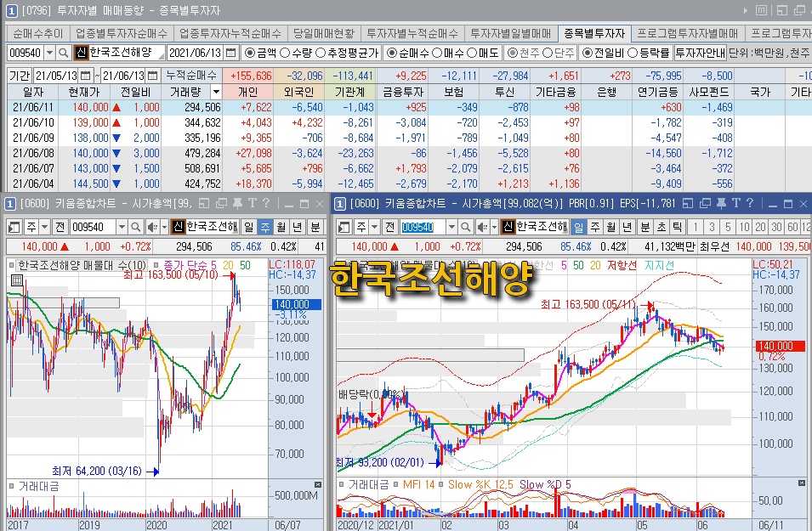The height and width of the screenshot is (531, 812).
Task: Click the pin icon in the right chart title bar
Action: 721,203
